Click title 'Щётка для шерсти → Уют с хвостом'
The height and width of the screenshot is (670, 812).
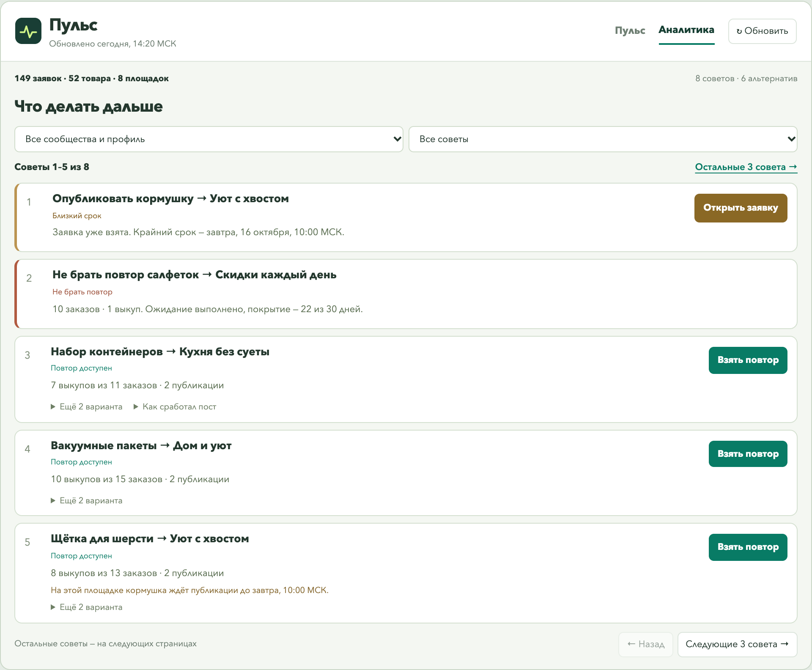point(150,538)
